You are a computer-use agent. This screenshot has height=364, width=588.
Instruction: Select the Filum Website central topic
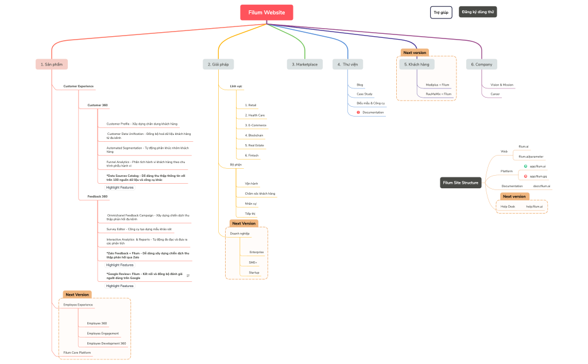click(x=266, y=13)
